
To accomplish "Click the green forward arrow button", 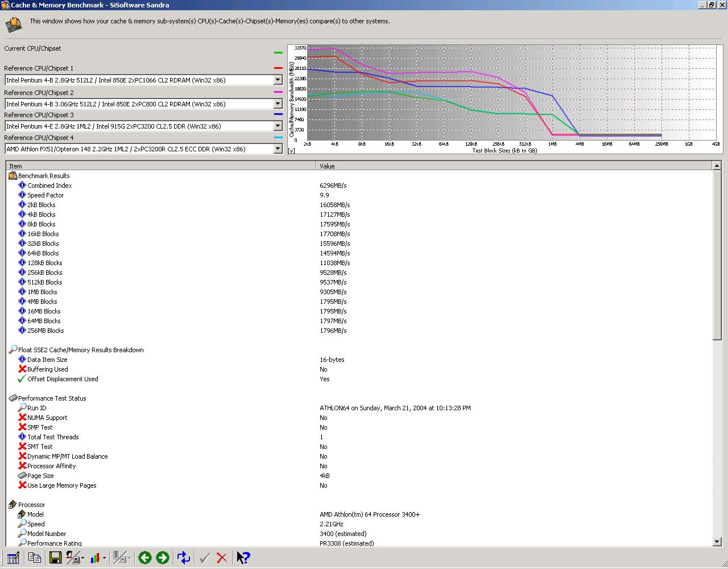I will 163,558.
